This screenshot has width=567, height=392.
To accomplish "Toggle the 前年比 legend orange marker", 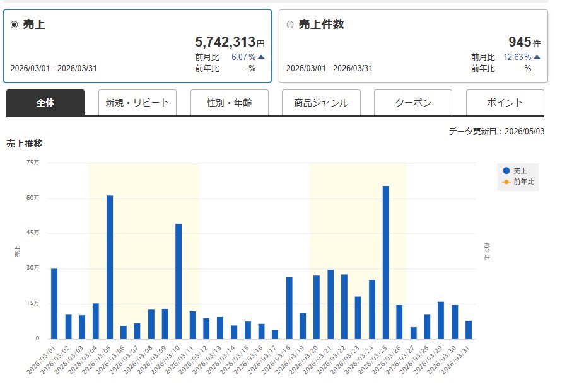I will pyautogui.click(x=506, y=182).
